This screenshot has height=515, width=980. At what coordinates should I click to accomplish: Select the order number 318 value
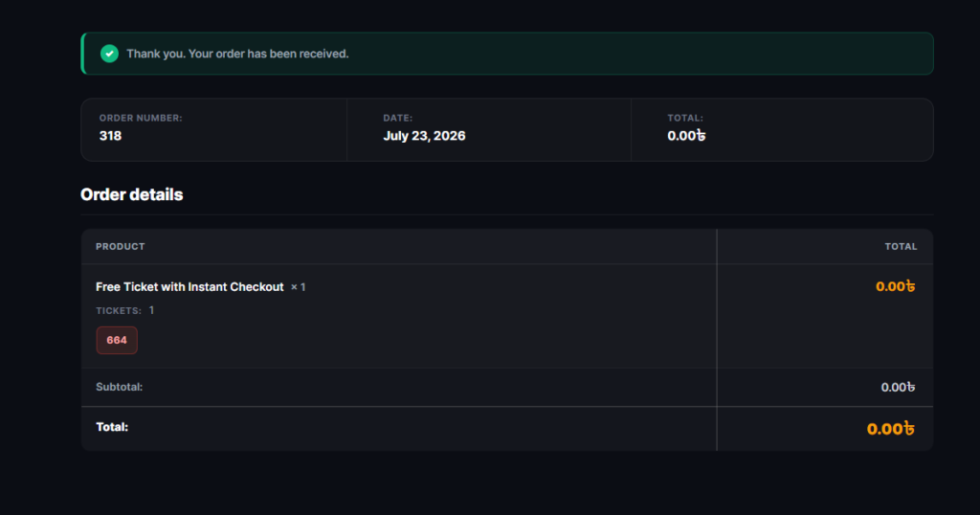coord(110,136)
